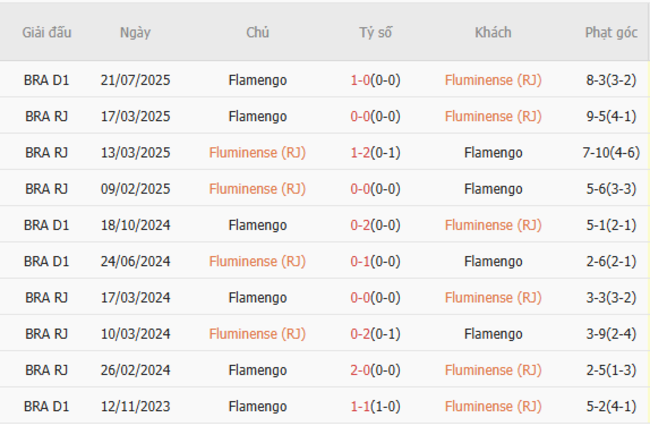The height and width of the screenshot is (426, 650).
Task: Click Fluminense (RJ) in the 21/07/2025 row
Action: point(493,80)
